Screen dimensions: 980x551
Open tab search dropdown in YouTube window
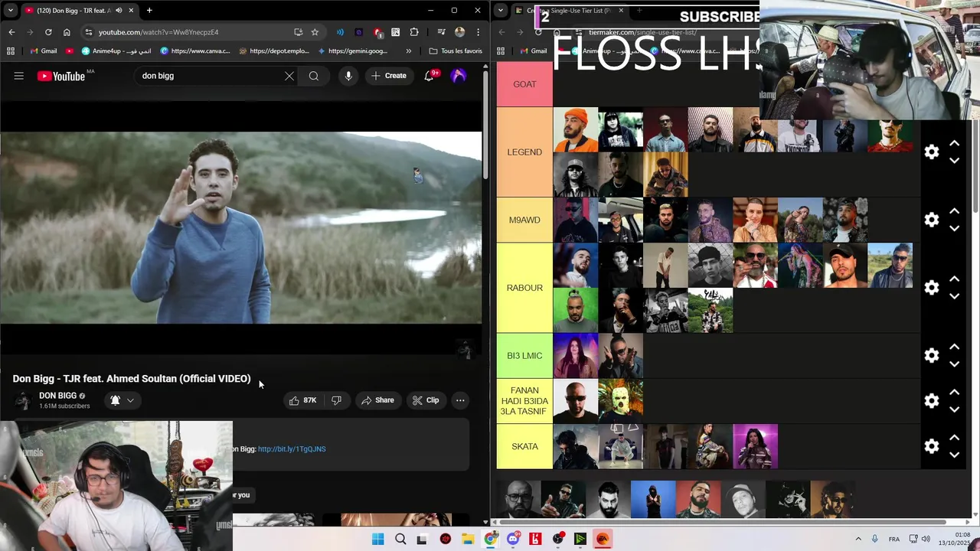tap(10, 11)
